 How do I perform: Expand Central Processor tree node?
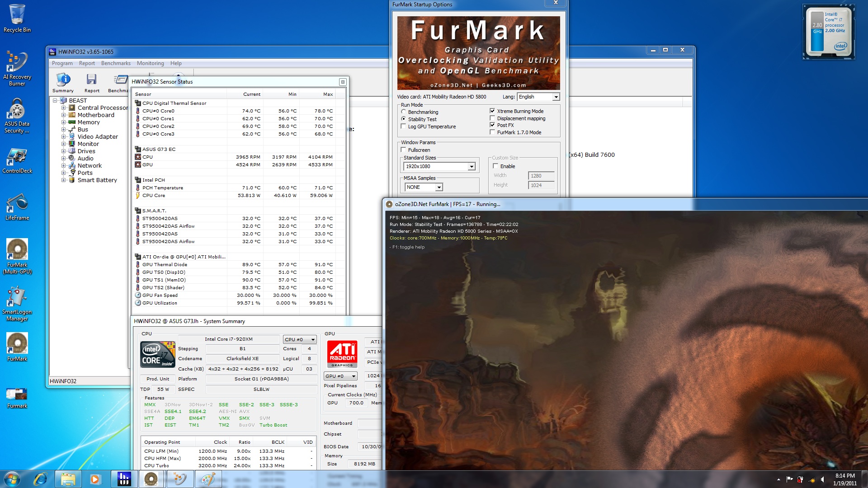[x=64, y=108]
